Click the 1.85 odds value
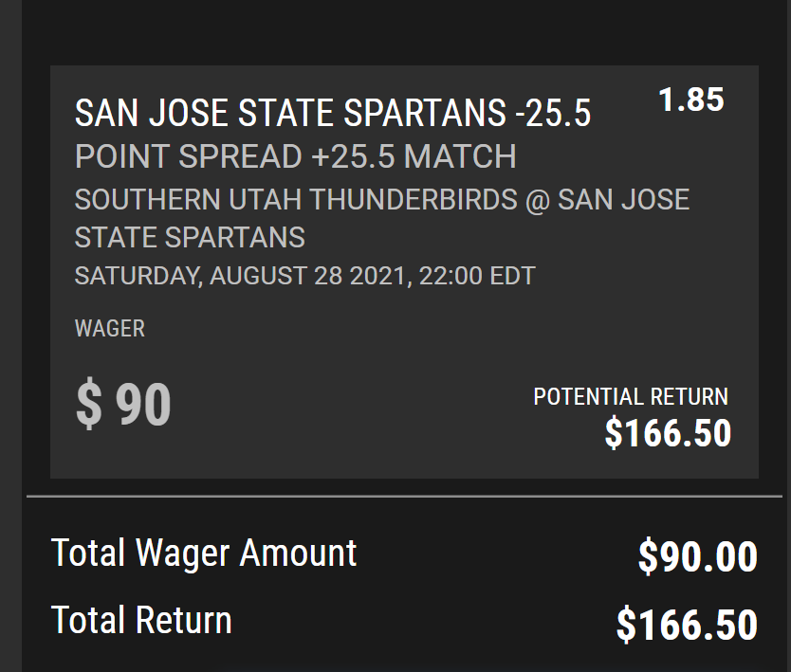Viewport: 791px width, 672px height. point(690,100)
